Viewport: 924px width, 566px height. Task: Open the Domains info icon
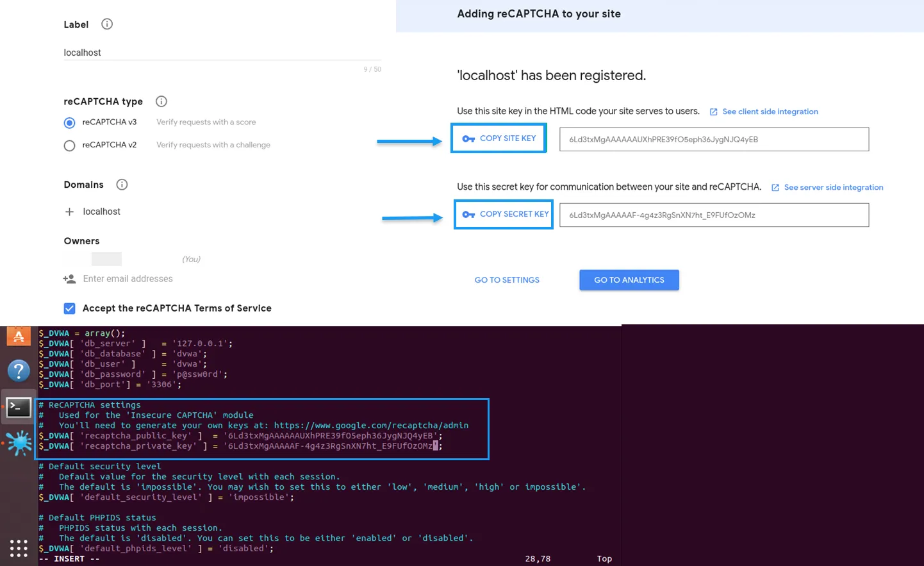coord(122,185)
